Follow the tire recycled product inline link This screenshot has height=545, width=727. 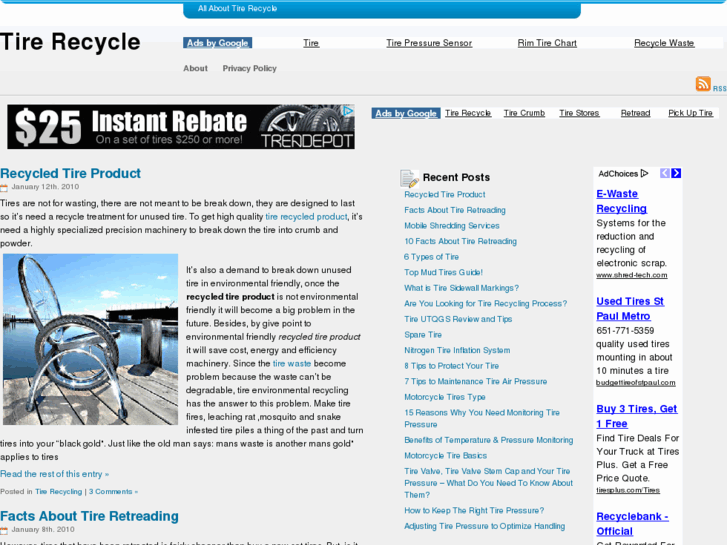306,217
